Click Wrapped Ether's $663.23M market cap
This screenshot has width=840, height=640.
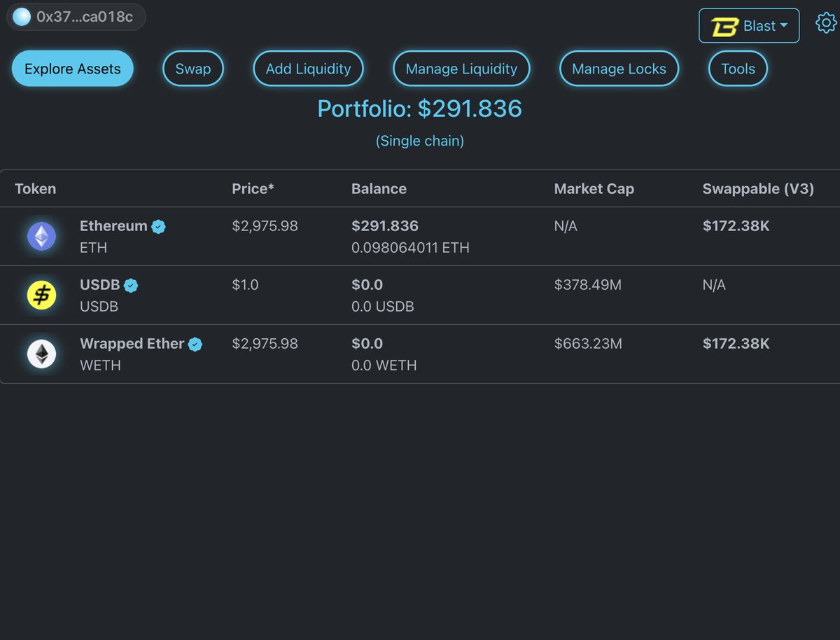point(588,344)
